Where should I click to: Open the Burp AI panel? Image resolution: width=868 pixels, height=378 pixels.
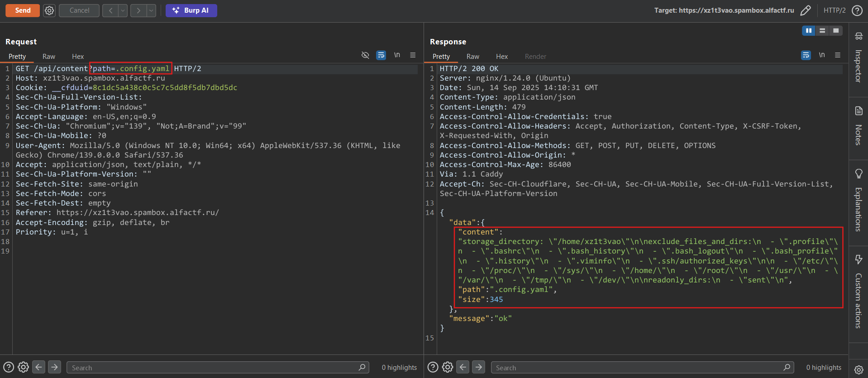pyautogui.click(x=191, y=10)
